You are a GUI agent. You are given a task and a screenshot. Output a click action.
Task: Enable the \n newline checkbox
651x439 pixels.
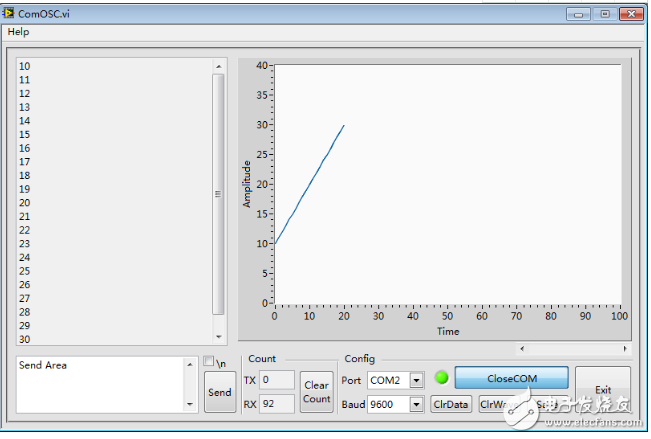pos(209,362)
